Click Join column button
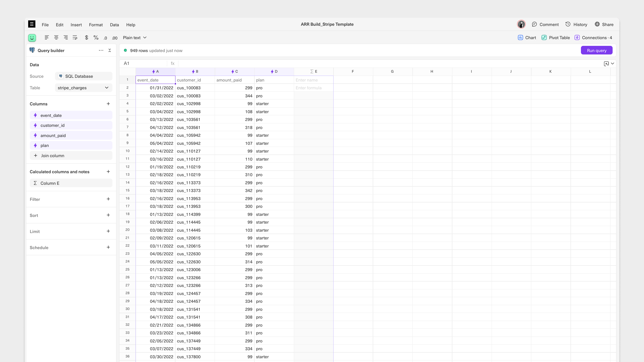 pyautogui.click(x=71, y=156)
